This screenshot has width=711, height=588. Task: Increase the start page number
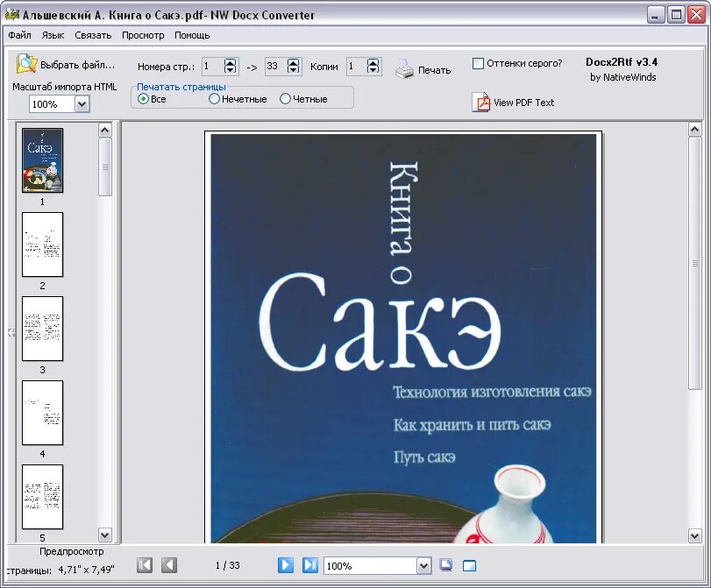[231, 63]
